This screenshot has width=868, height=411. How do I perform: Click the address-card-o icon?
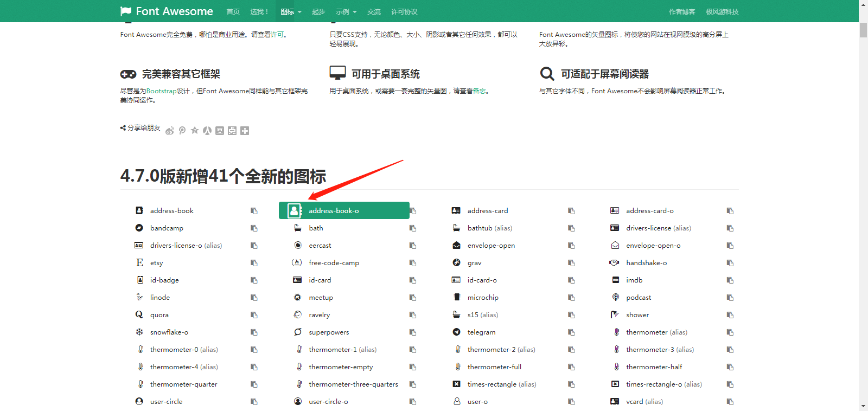click(x=615, y=210)
